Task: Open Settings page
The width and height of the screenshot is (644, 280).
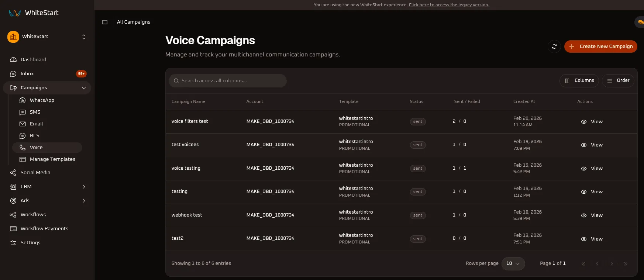Action: pyautogui.click(x=47, y=242)
